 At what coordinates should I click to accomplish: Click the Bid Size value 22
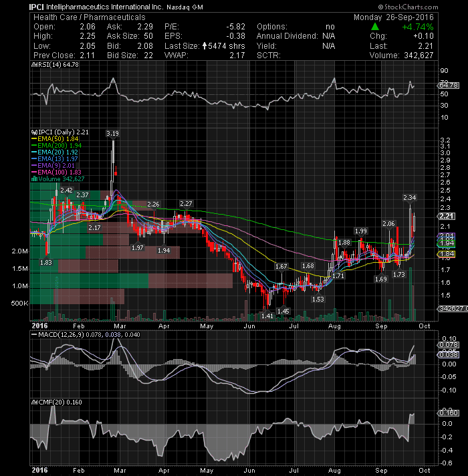click(x=148, y=55)
